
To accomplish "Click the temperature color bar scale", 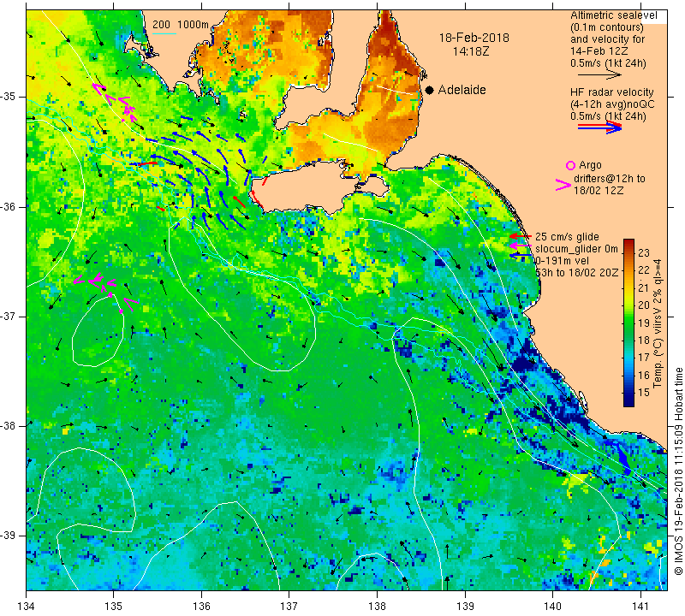I will (628, 323).
